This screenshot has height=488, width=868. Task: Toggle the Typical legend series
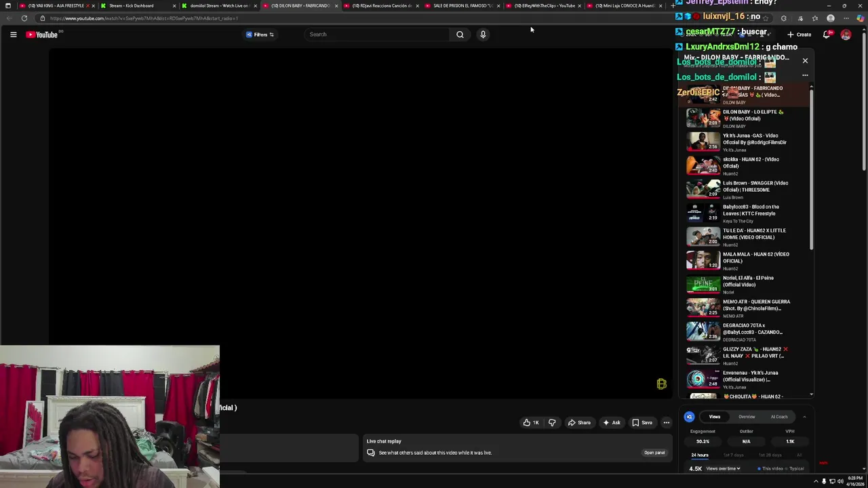coord(795,468)
